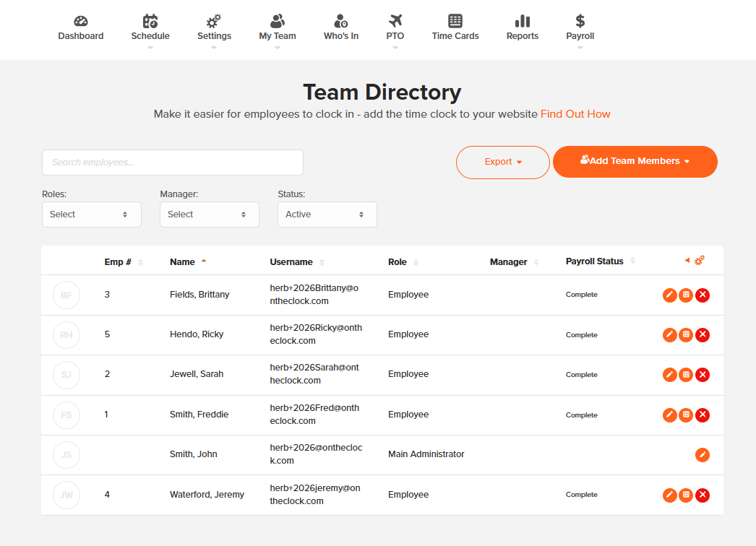Click the JS avatar for John Smith
This screenshot has width=756, height=546.
66,454
